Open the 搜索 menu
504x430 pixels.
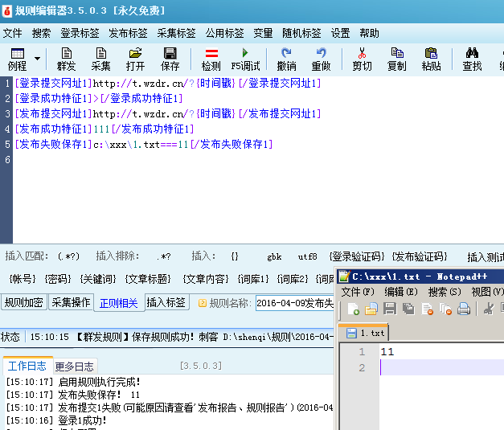tap(42, 33)
